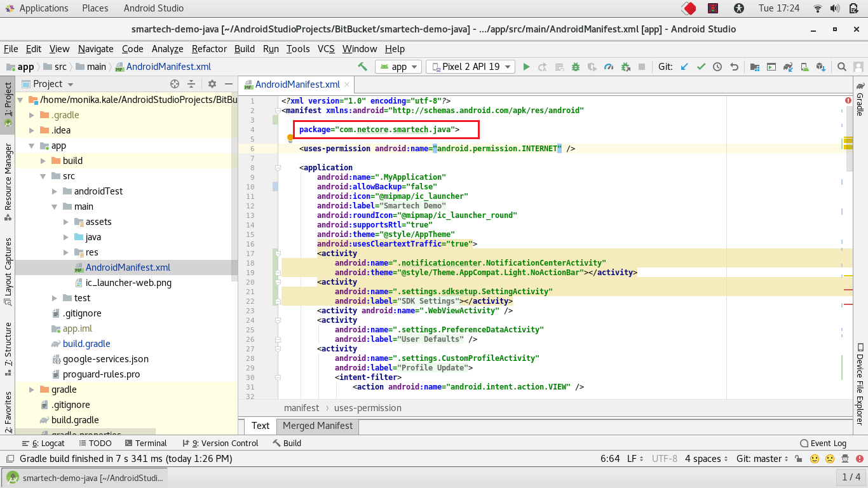This screenshot has height=488, width=868.
Task: Open Resource Manager side tab
Action: tap(8, 182)
